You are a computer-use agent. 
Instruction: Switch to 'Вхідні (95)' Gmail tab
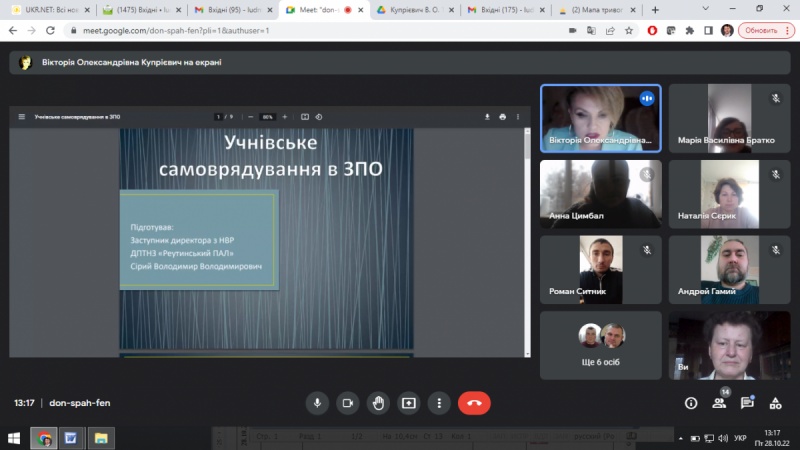[x=233, y=10]
